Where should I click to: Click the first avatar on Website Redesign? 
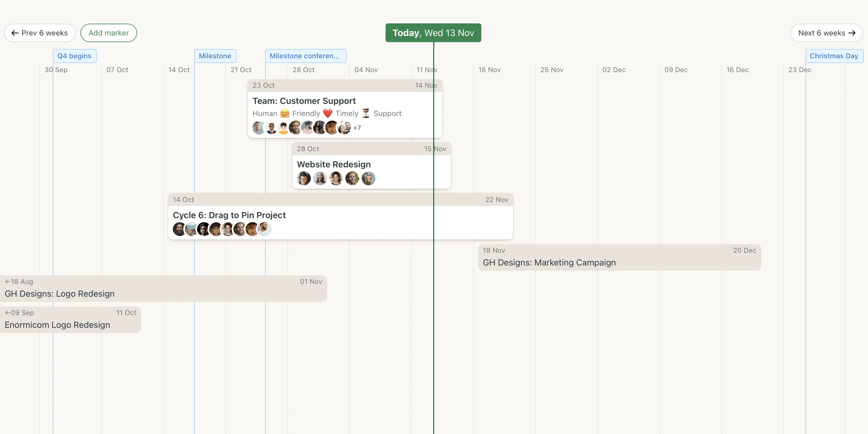[304, 179]
